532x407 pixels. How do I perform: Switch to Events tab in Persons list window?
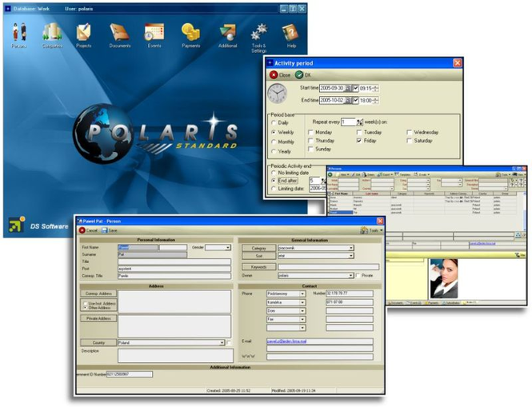[414, 303]
